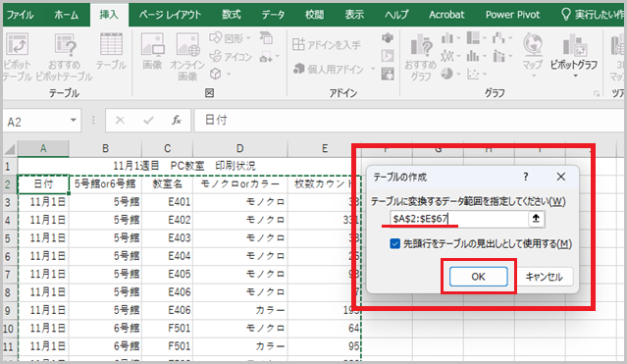Click OK in the テーブルの作成 dialog
This screenshot has height=364, width=627.
[x=478, y=277]
